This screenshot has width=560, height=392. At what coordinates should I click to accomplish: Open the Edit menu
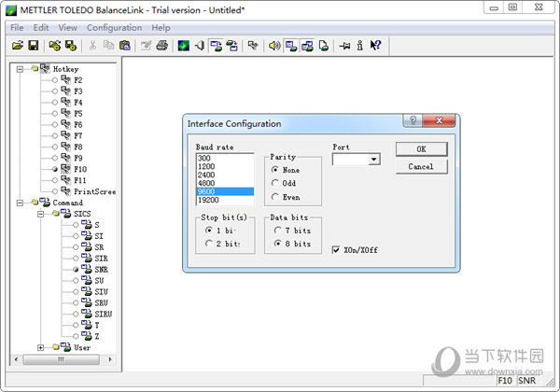coord(41,27)
